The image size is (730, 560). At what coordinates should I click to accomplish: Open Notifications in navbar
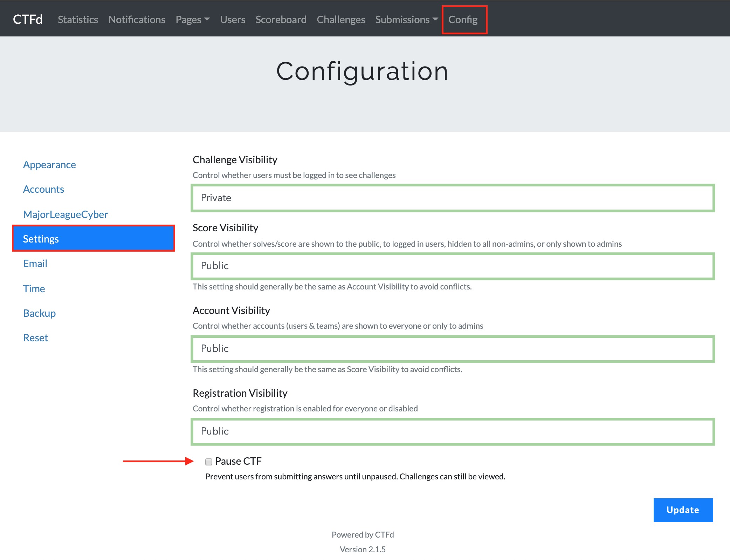[137, 20]
